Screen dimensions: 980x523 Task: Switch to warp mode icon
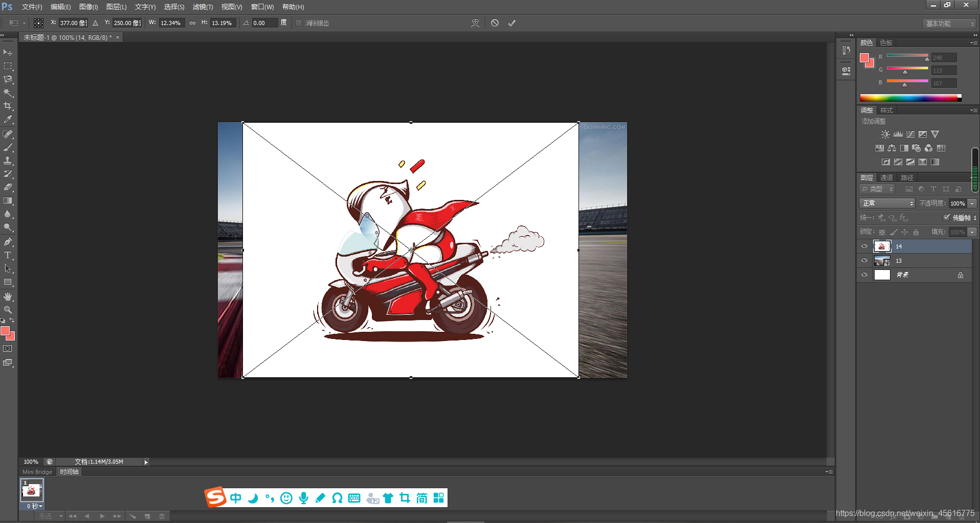(475, 22)
